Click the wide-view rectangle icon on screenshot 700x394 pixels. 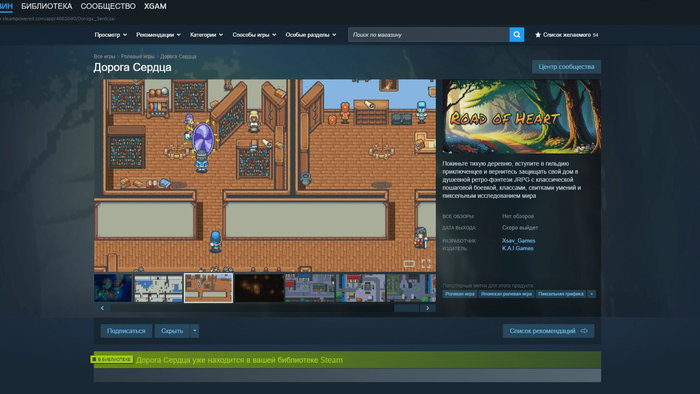[x=409, y=264]
